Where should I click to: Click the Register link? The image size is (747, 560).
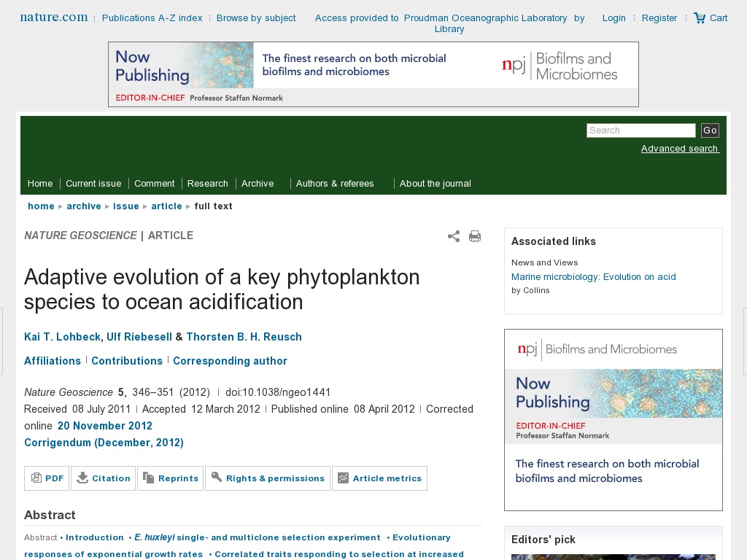pyautogui.click(x=659, y=18)
